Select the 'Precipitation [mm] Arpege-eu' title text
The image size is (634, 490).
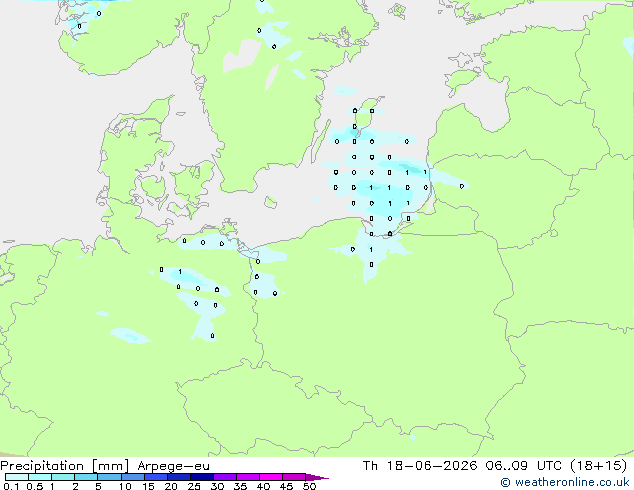pos(105,466)
